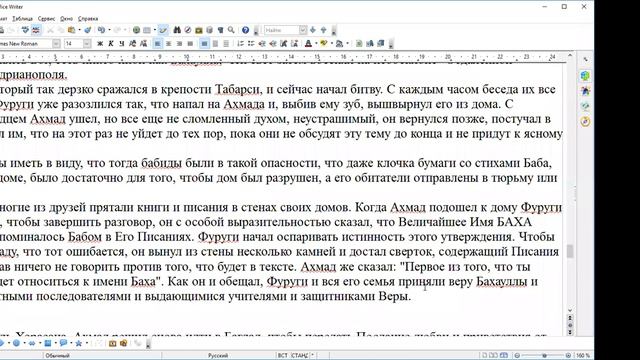Click the Русский language status field
Screen dimensions: 640x360
[218, 356]
